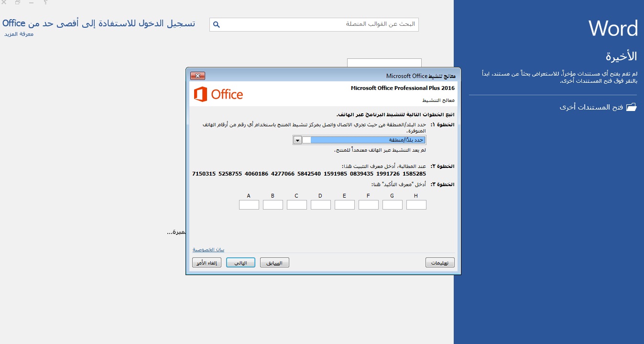Click installation ID group 5842540
Screen dimensions: 644x344
309,174
